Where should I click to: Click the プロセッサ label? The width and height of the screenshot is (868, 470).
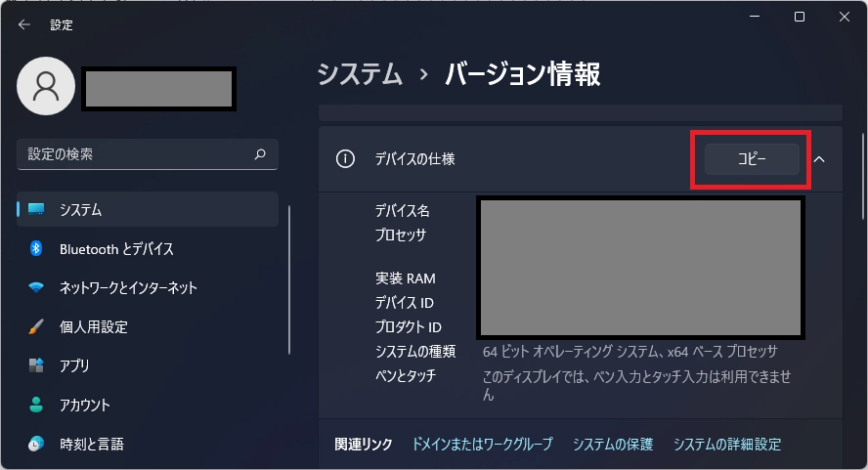click(x=401, y=235)
